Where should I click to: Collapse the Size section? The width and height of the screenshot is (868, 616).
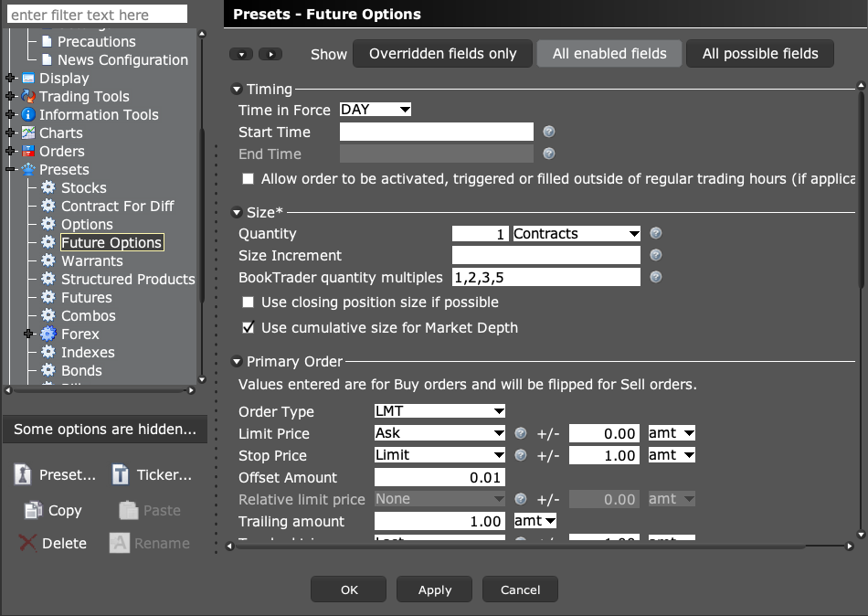click(x=237, y=212)
